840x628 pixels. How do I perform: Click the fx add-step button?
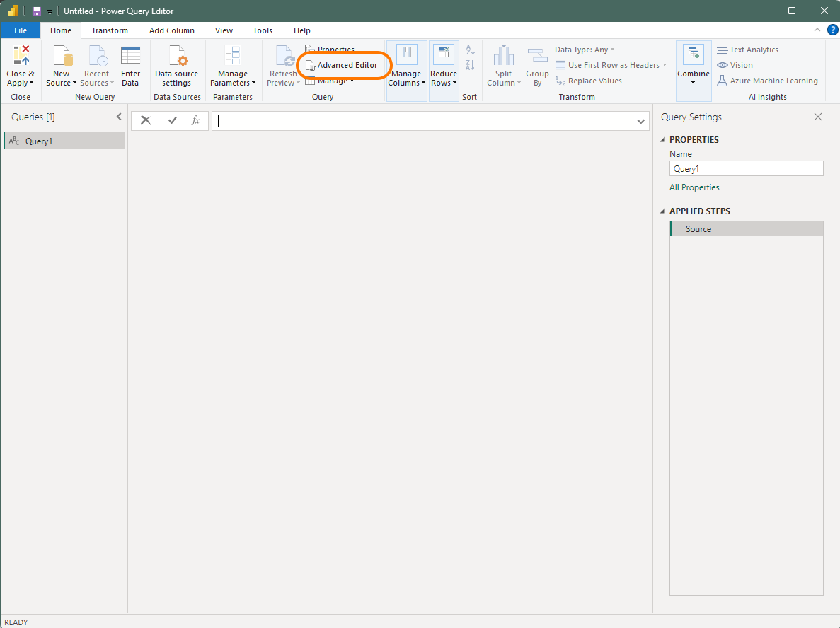[195, 120]
